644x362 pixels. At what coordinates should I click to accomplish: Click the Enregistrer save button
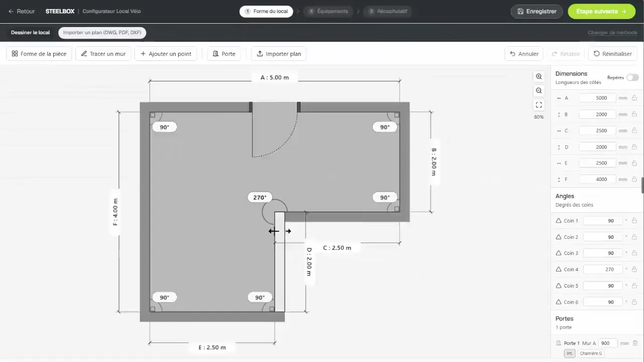[x=536, y=11]
